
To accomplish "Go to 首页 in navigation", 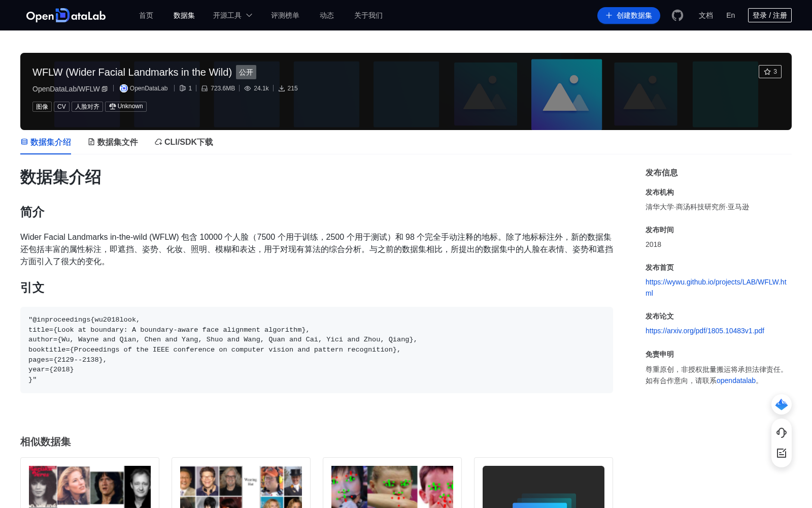I will click(x=146, y=15).
